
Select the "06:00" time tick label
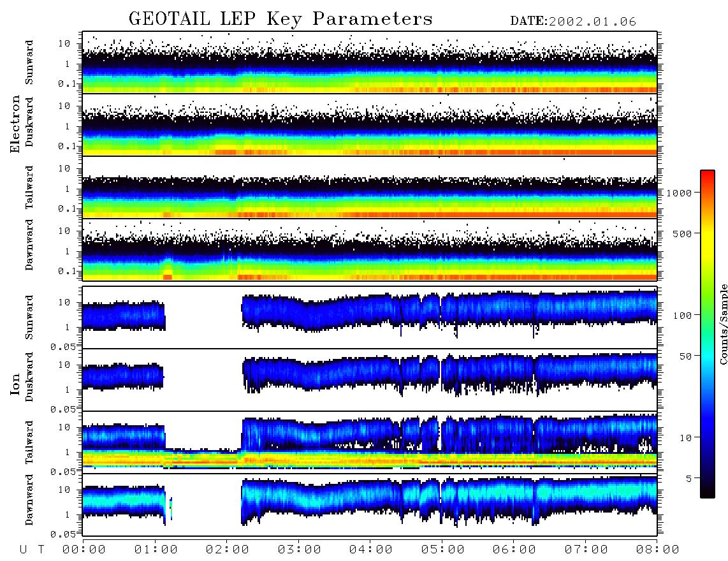(514, 550)
